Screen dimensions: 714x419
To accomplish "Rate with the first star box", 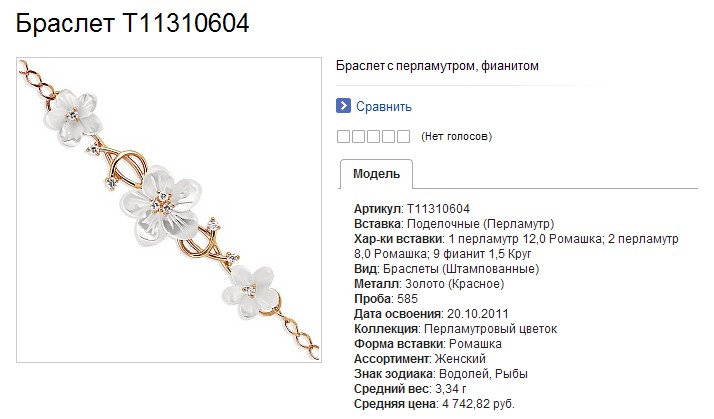I will pos(343,136).
